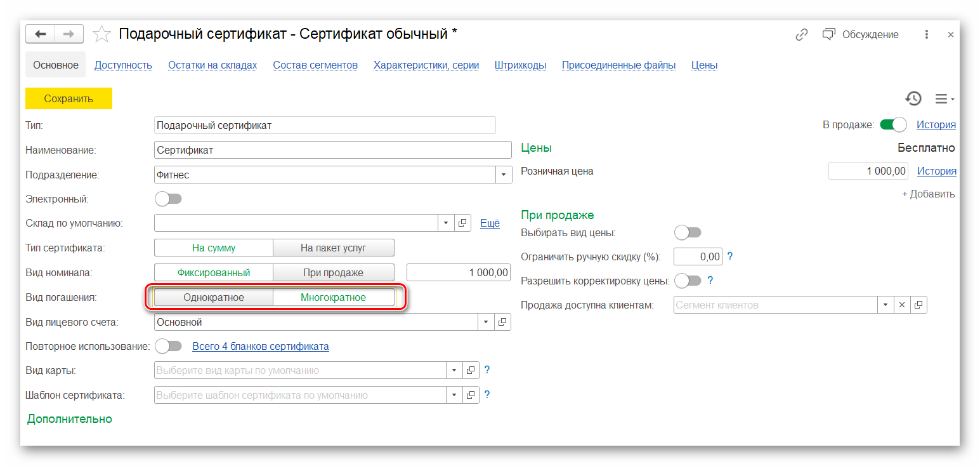Open the Цены tab

[704, 65]
